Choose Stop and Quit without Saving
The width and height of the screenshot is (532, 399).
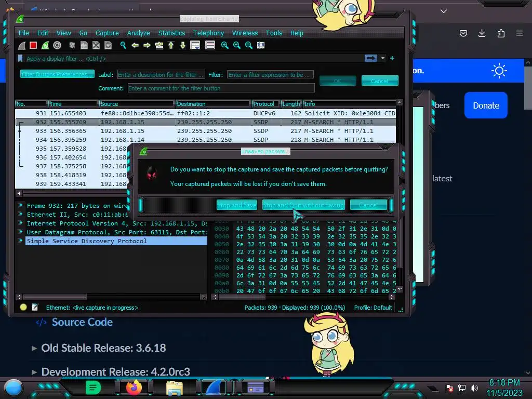point(303,205)
